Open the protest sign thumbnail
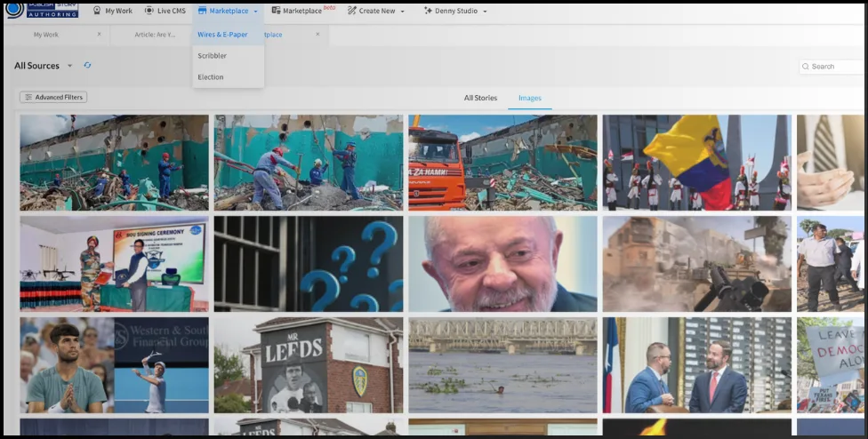Screen dimensions: 868x439 click(831, 365)
